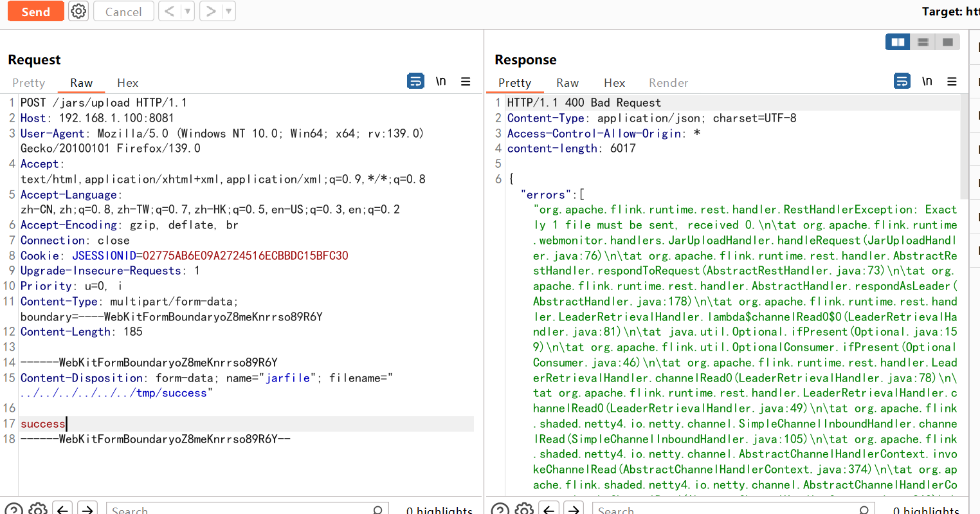Click the Access-Control-Allow-Origin response header
The height and width of the screenshot is (514, 980).
(603, 133)
